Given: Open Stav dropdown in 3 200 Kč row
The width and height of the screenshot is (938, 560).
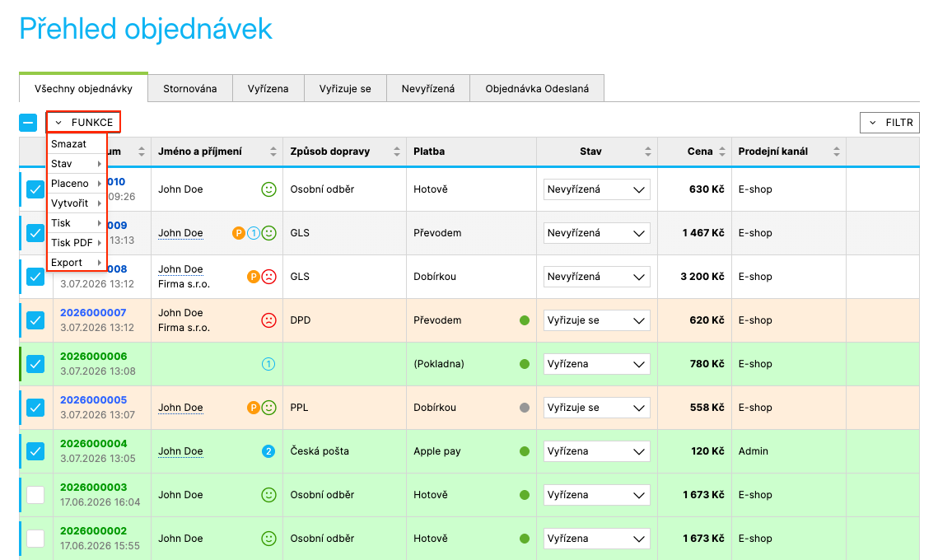Looking at the screenshot, I should coord(596,277).
